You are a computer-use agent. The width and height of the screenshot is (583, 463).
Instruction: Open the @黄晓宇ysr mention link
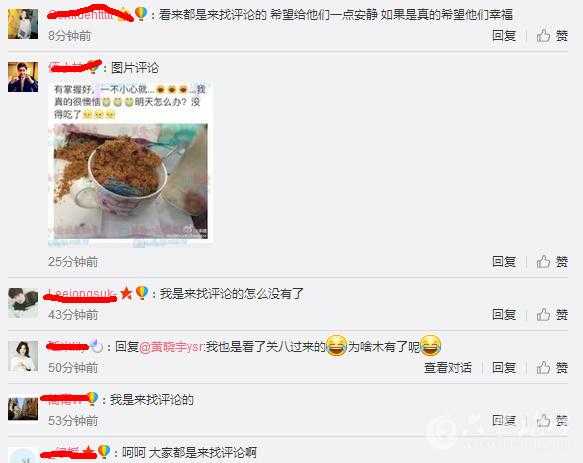click(171, 347)
